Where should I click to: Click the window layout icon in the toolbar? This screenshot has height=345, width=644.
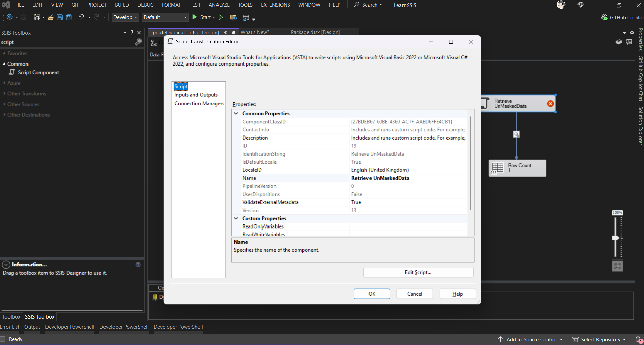click(x=246, y=17)
